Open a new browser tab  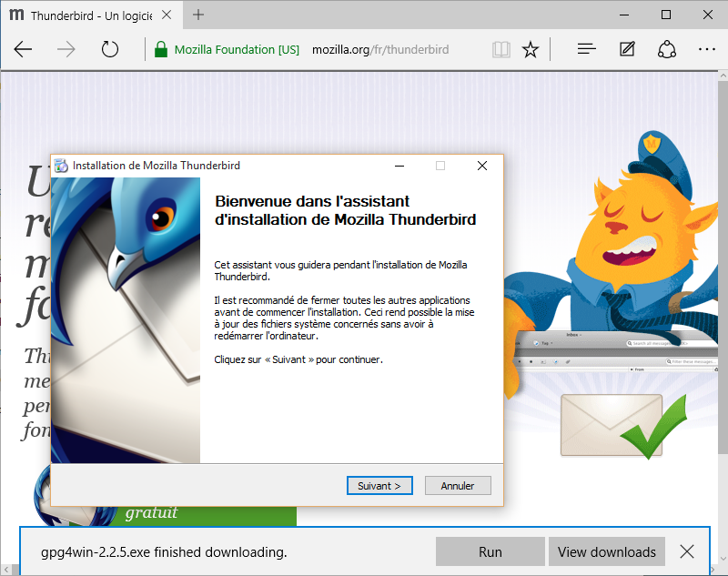tap(198, 15)
